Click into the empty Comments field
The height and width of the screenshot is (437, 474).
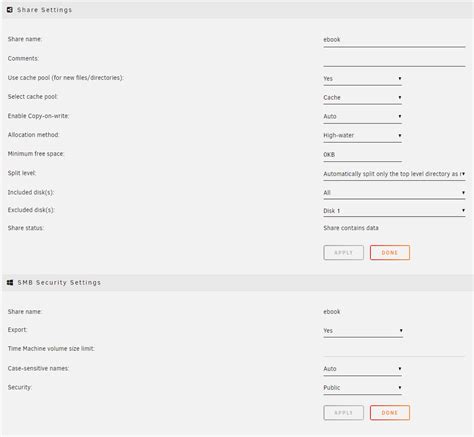click(x=394, y=60)
